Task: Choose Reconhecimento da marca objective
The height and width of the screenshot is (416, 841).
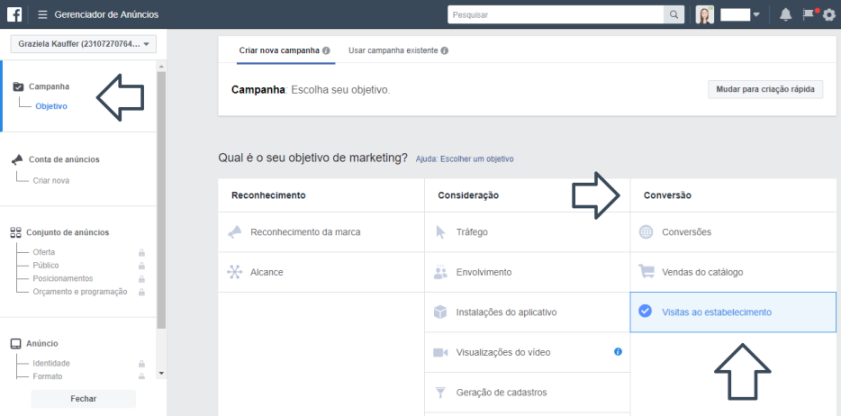Action: coord(321,232)
